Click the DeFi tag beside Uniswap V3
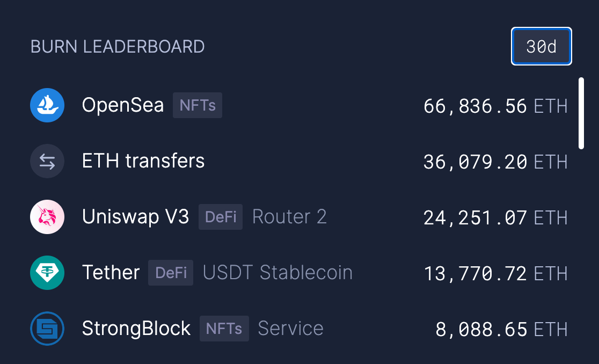Viewport: 599px width, 364px height. pos(221,217)
